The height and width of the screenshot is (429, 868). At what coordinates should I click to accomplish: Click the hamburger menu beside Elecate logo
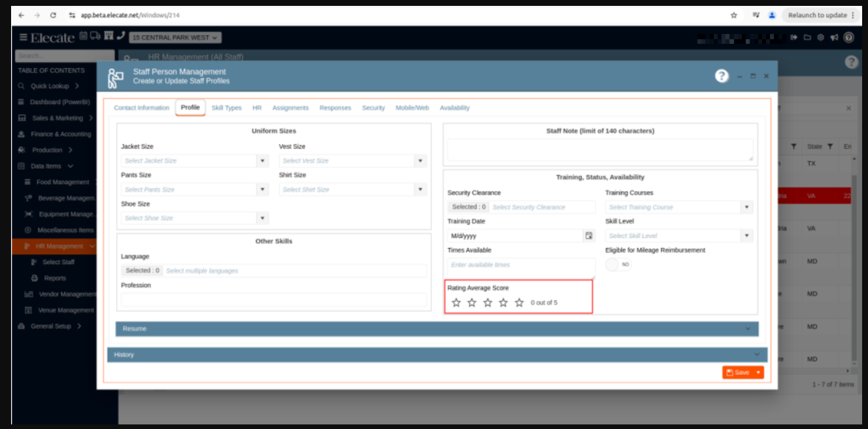[x=24, y=37]
